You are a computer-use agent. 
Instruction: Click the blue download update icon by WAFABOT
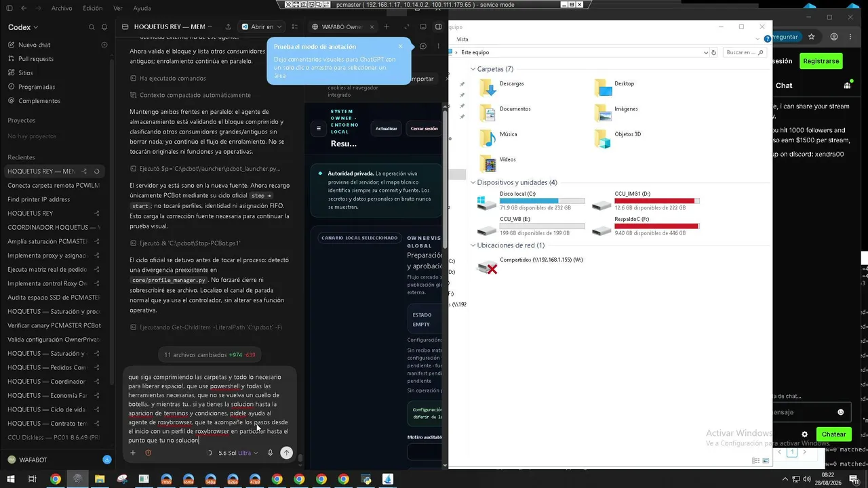tap(106, 460)
